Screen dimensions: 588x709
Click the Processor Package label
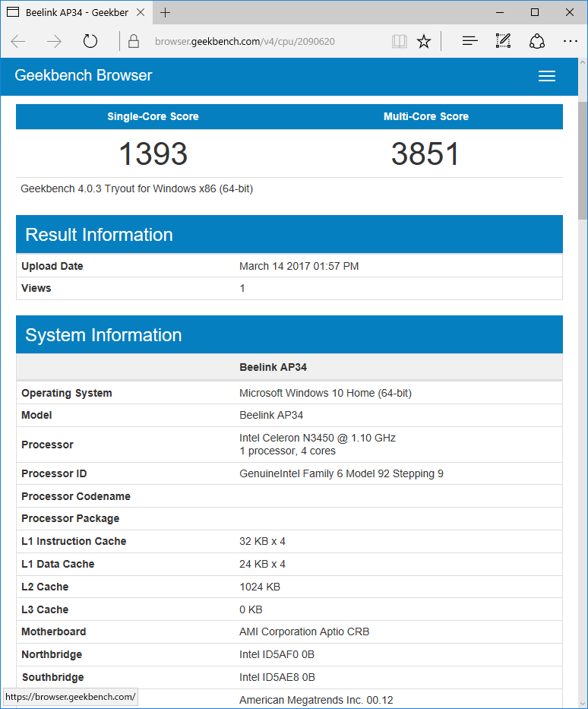71,518
